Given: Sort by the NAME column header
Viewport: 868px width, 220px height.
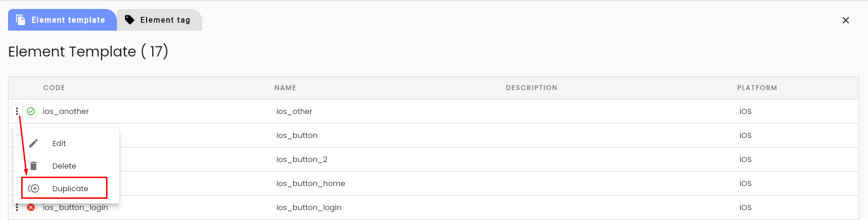Looking at the screenshot, I should tap(285, 88).
